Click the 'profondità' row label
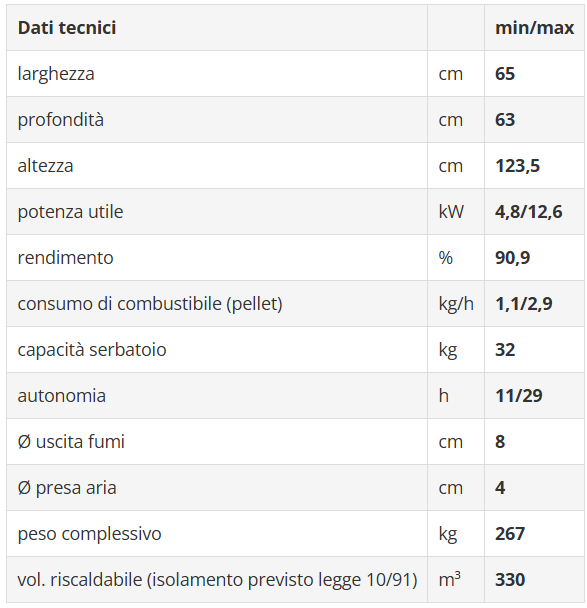 coord(60,120)
